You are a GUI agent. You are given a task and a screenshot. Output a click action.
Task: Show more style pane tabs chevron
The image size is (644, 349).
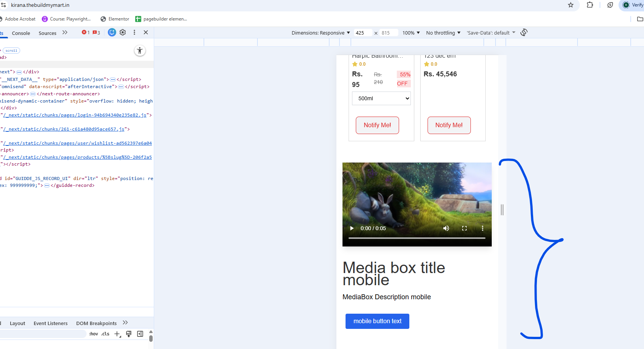coord(125,323)
